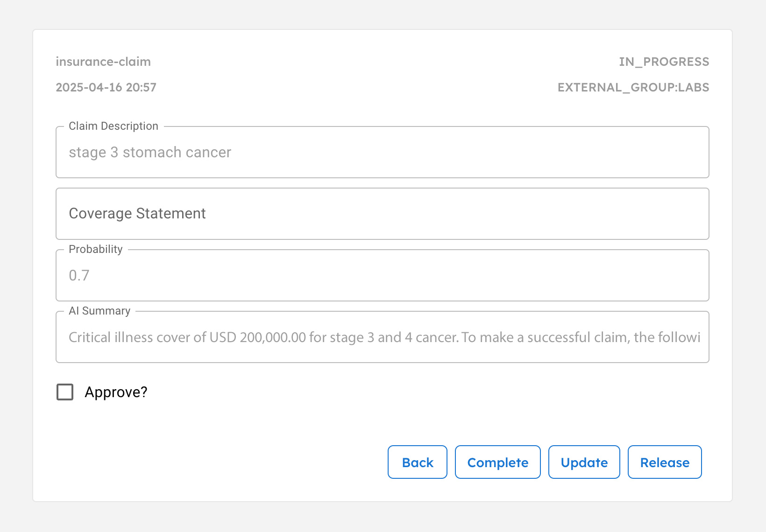
Task: Click the Claim Description input field
Action: coord(382,152)
